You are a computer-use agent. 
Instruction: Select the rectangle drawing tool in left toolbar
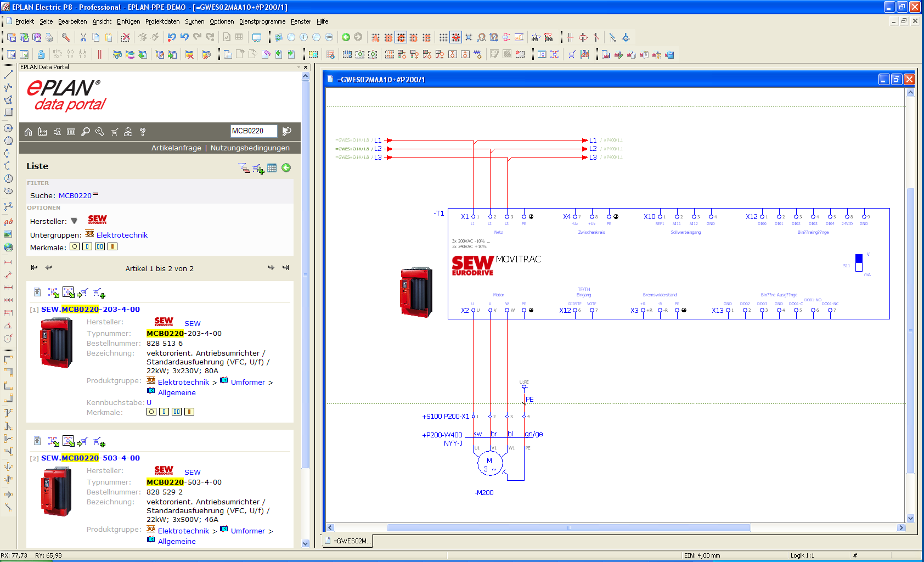pos(8,113)
